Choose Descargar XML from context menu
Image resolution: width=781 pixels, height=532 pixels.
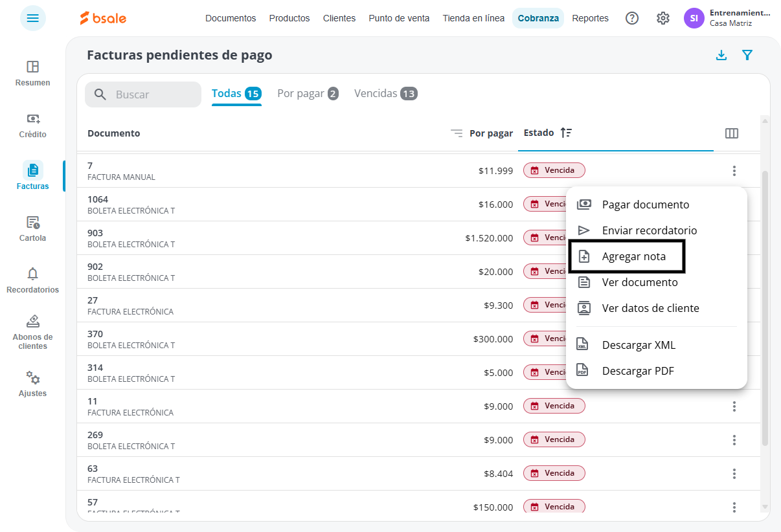[657, 345]
